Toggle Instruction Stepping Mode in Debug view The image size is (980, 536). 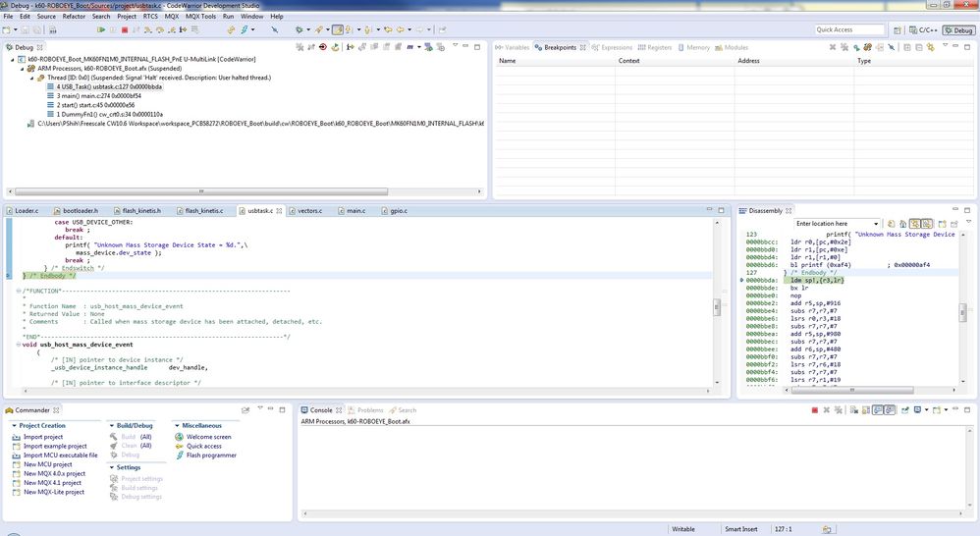coord(350,47)
